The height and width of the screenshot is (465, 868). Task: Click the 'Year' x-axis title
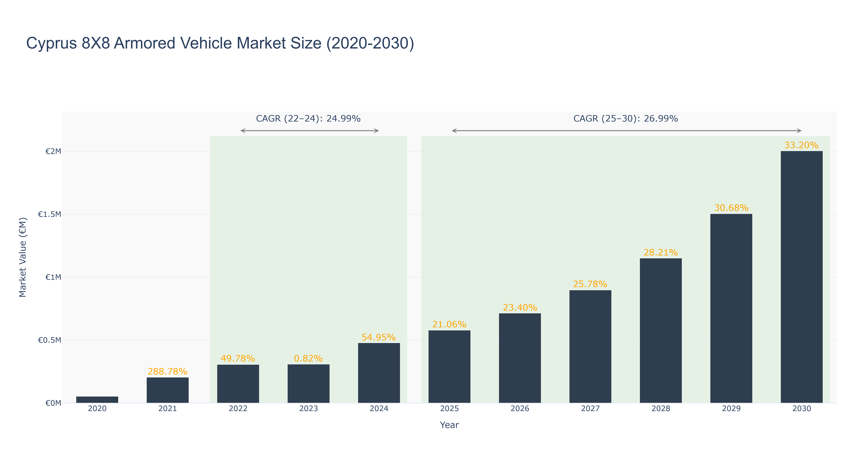pos(449,425)
